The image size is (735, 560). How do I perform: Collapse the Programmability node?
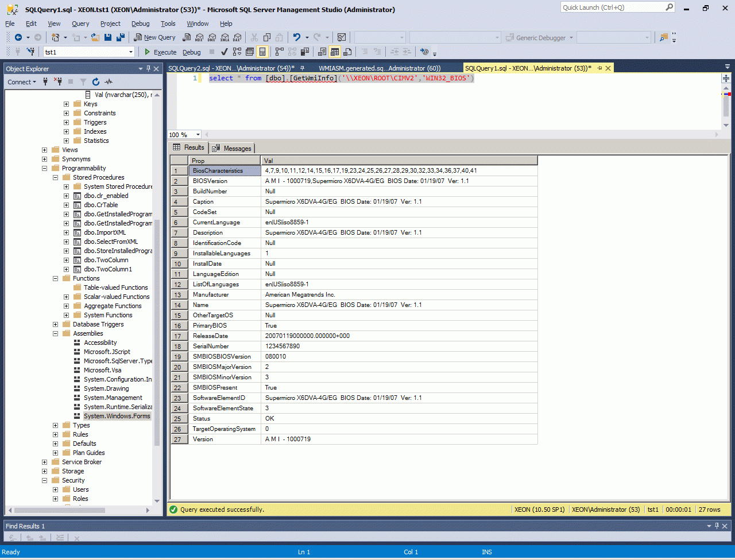coord(45,168)
